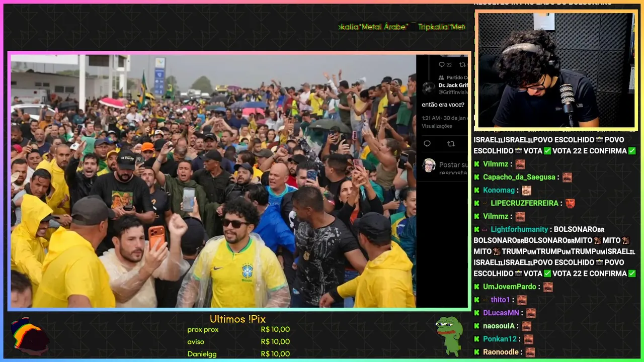Click the colorful cap logo at bottom left
This screenshot has width=644, height=362.
pyautogui.click(x=29, y=336)
